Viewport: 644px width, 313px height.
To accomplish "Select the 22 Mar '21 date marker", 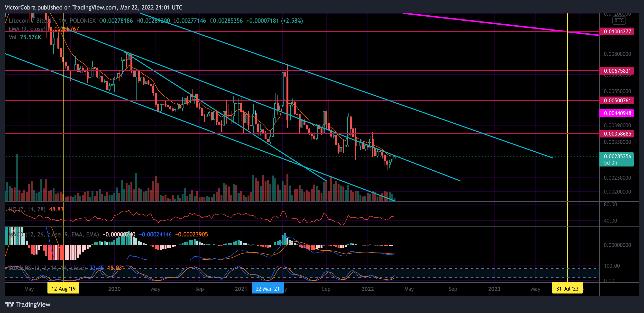I will click(x=268, y=288).
